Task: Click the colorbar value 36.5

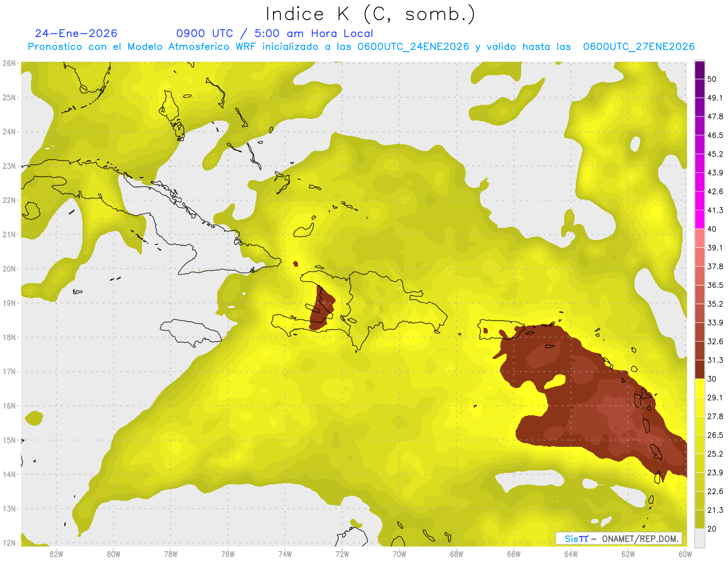Action: [x=715, y=285]
